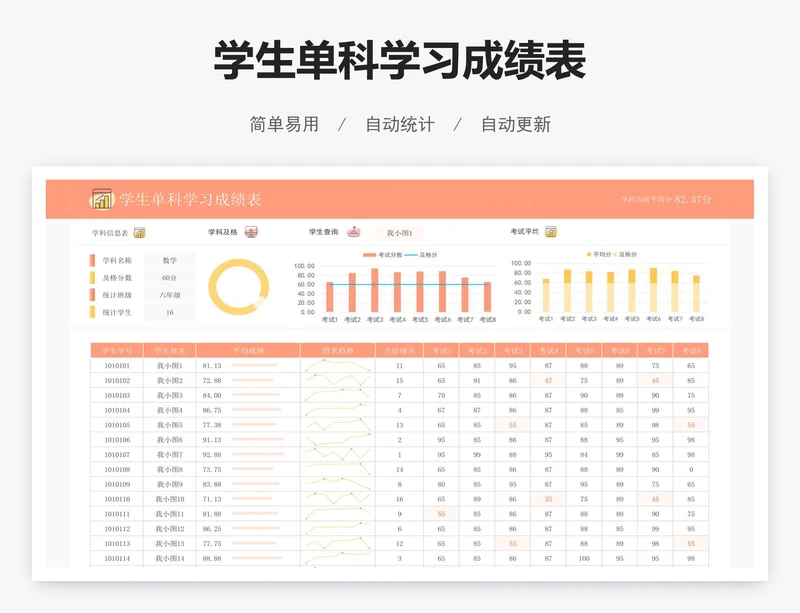Click the blue 及格分 legend line entry

pos(421,255)
